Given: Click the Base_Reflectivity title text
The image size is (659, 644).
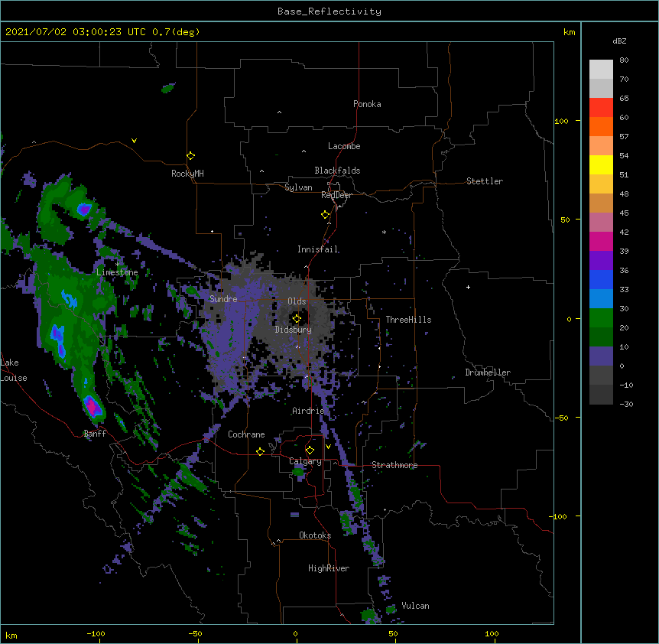Looking at the screenshot, I should click(x=329, y=11).
